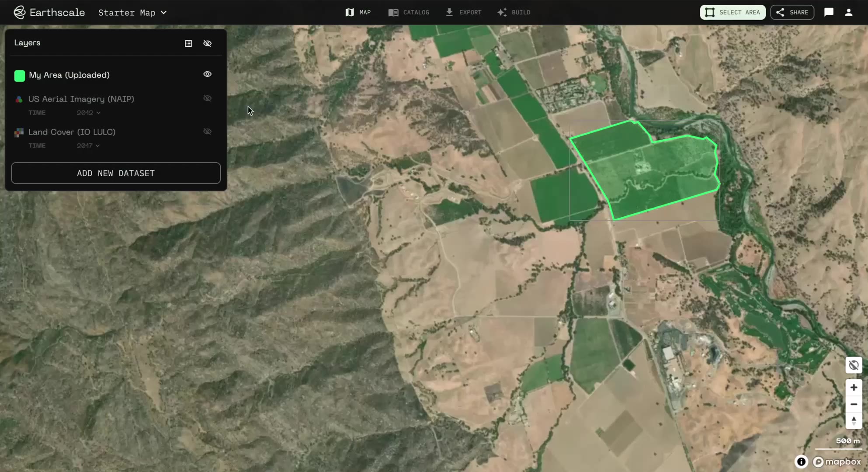Hide all layers with the crossed-eye icon
Viewport: 868px width, 472px height.
point(208,43)
